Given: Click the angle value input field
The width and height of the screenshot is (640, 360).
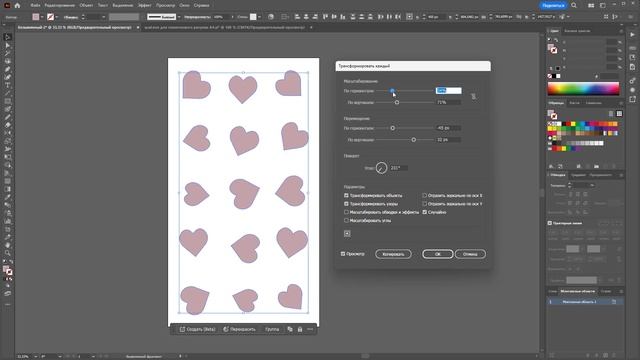Looking at the screenshot, I should click(x=398, y=168).
